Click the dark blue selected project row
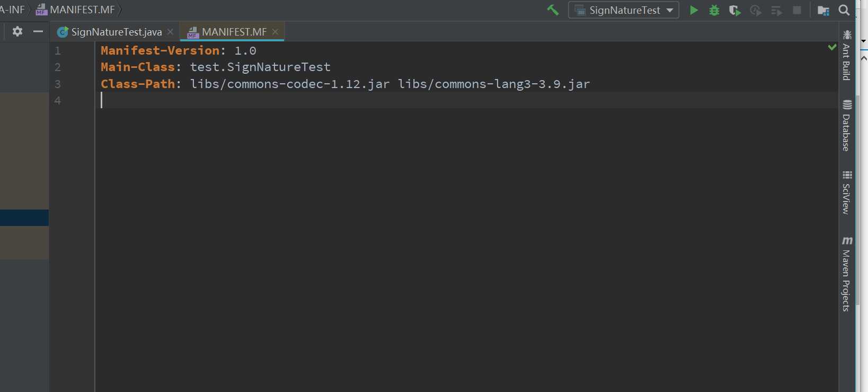868x392 pixels. click(x=24, y=217)
